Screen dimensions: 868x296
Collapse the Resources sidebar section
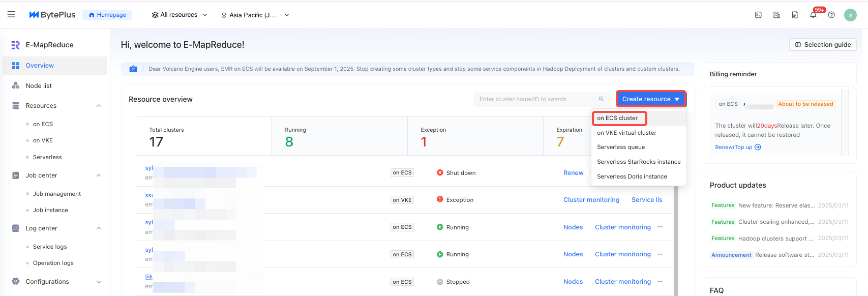click(99, 106)
